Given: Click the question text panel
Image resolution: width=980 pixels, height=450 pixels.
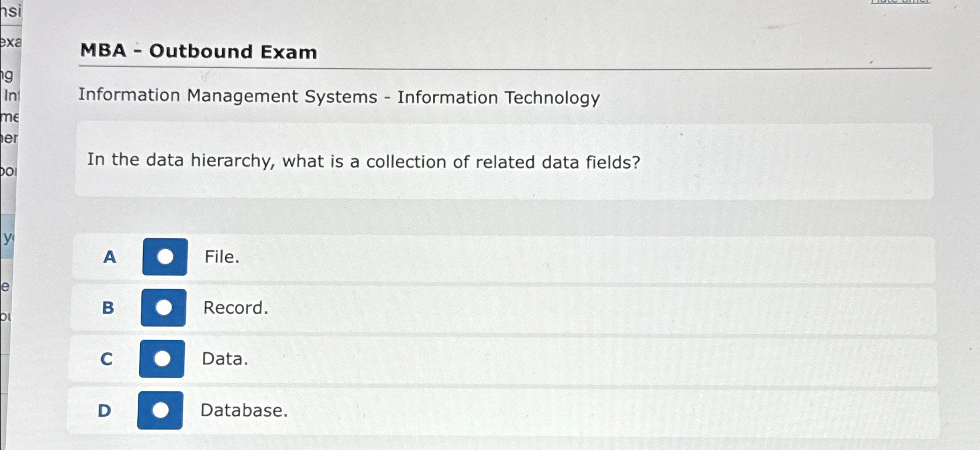Looking at the screenshot, I should tap(364, 162).
